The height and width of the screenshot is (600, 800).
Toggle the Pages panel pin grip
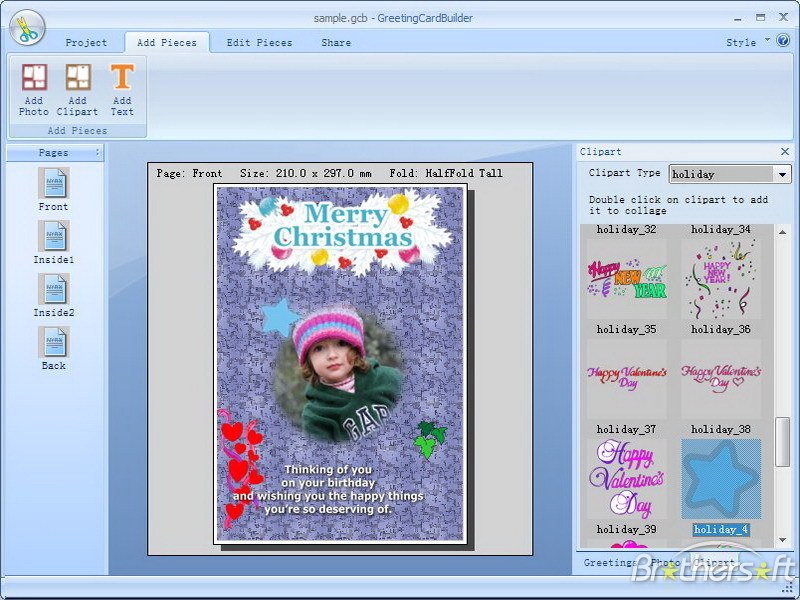[97, 152]
